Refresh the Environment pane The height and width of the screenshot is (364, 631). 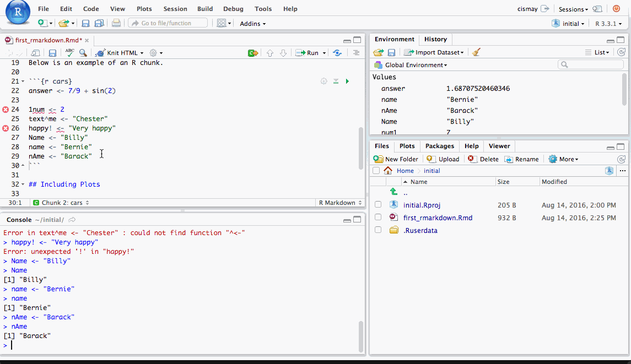tap(621, 52)
